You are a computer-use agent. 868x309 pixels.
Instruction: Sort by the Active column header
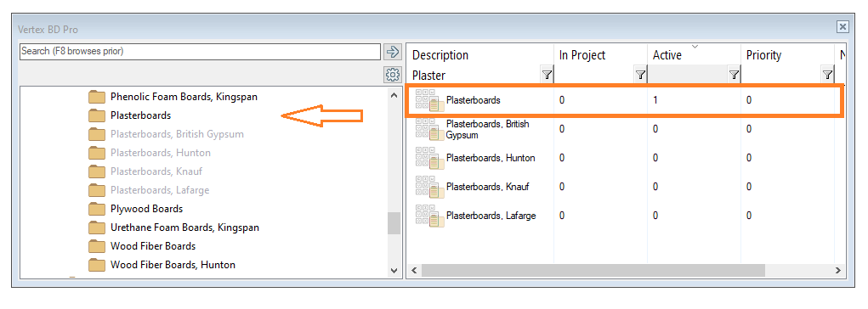pyautogui.click(x=667, y=55)
